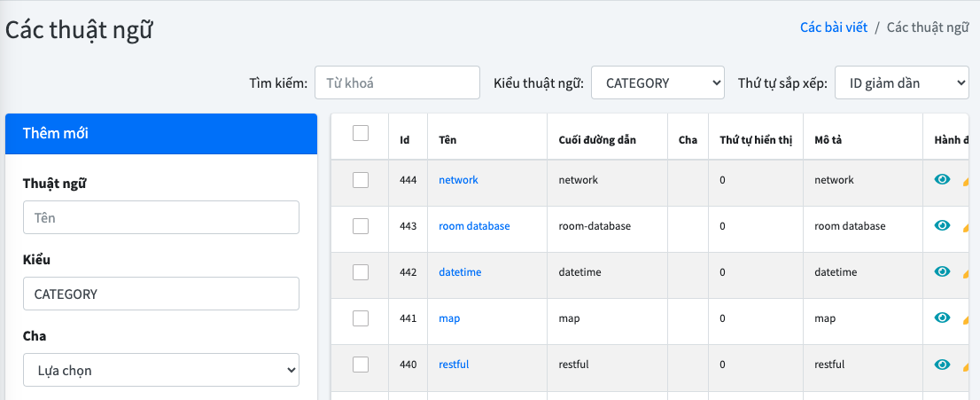This screenshot has height=400, width=980.
Task: Click the eye icon for room database row
Action: tap(943, 225)
